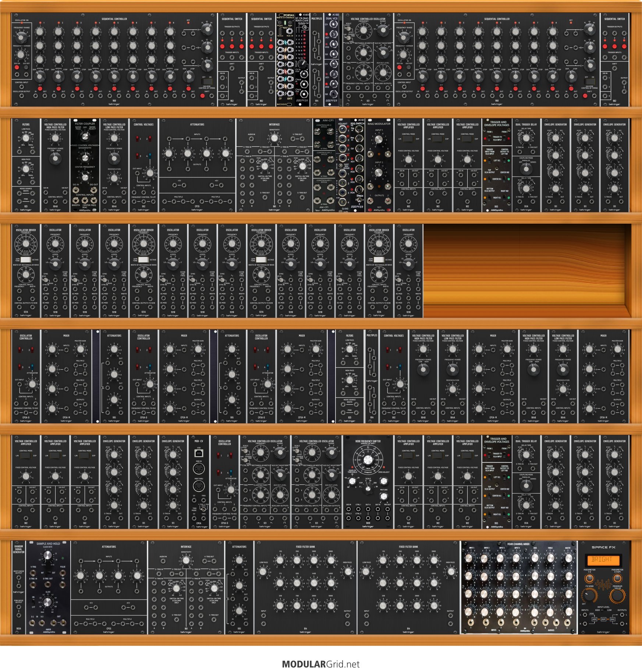Click the Device USB port on PORTAIL module
The height and width of the screenshot is (672, 642).
tap(280, 32)
